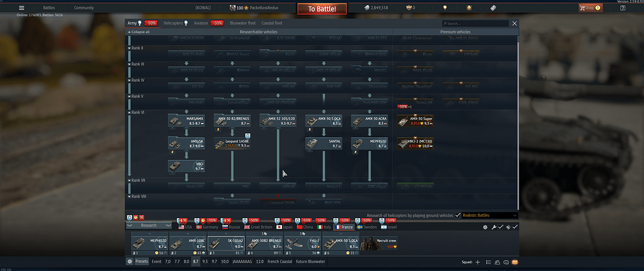Select the AMX-30 Super premium vehicle
644x271 pixels.
click(x=415, y=121)
